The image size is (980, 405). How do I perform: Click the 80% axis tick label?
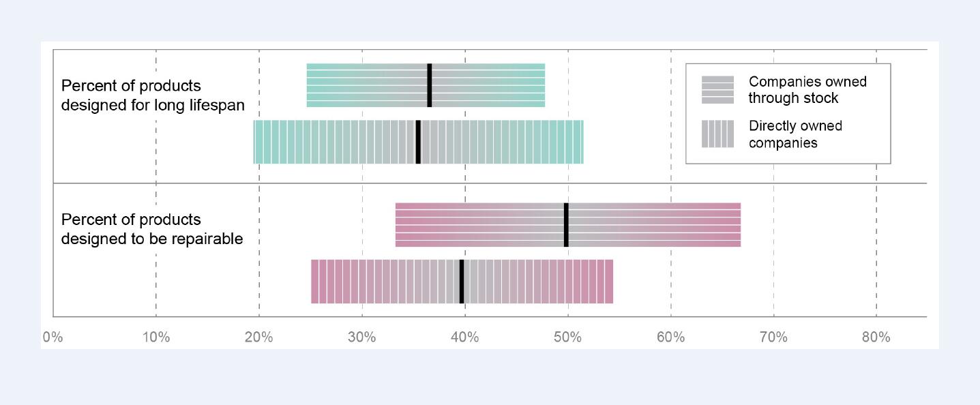876,337
